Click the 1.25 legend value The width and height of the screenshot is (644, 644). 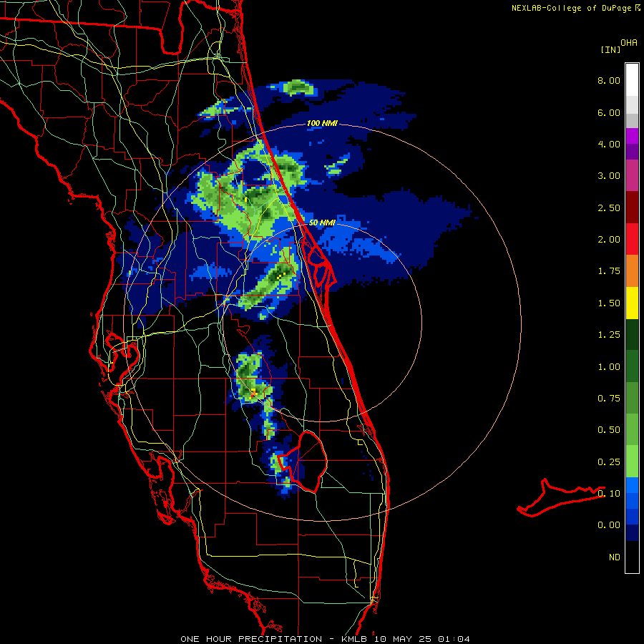point(609,335)
